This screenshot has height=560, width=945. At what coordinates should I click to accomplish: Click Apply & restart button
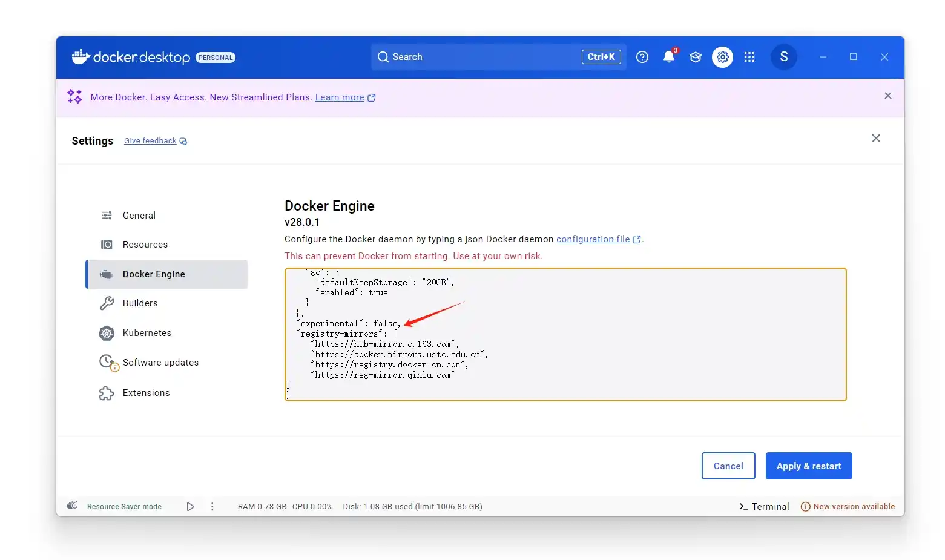click(808, 466)
